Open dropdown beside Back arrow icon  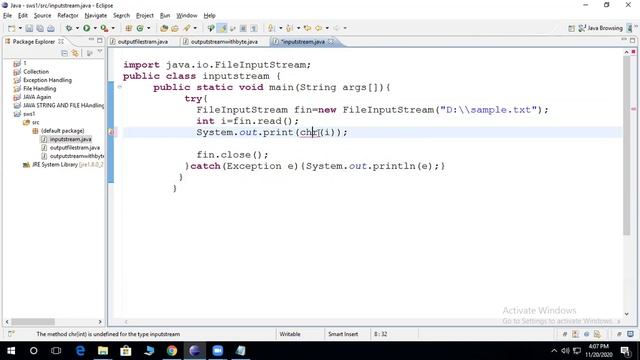pyautogui.click(x=327, y=28)
